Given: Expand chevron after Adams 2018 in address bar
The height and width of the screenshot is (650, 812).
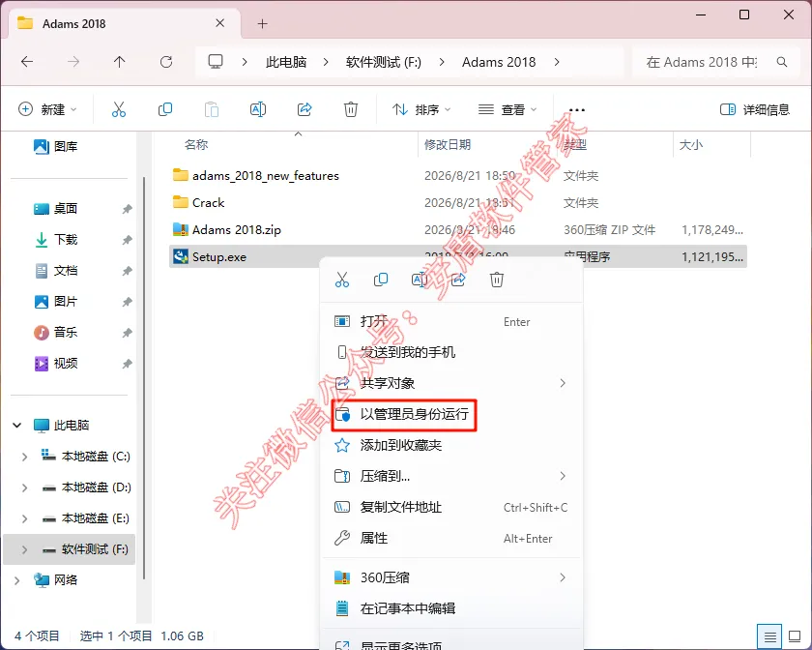Looking at the screenshot, I should pyautogui.click(x=557, y=62).
